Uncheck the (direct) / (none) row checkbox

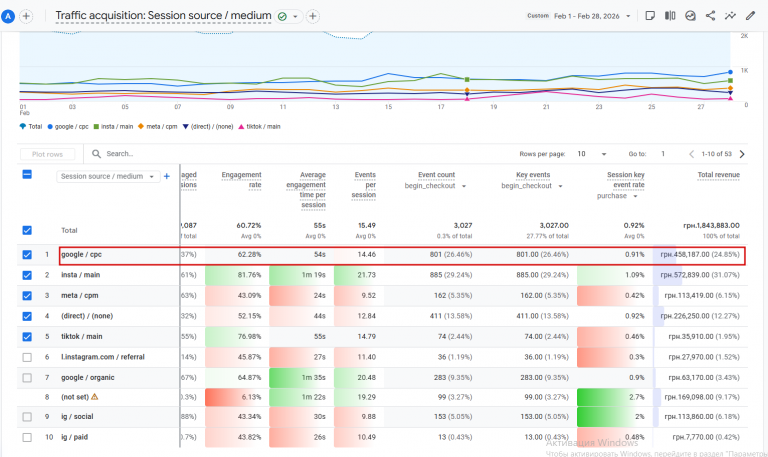coord(27,316)
